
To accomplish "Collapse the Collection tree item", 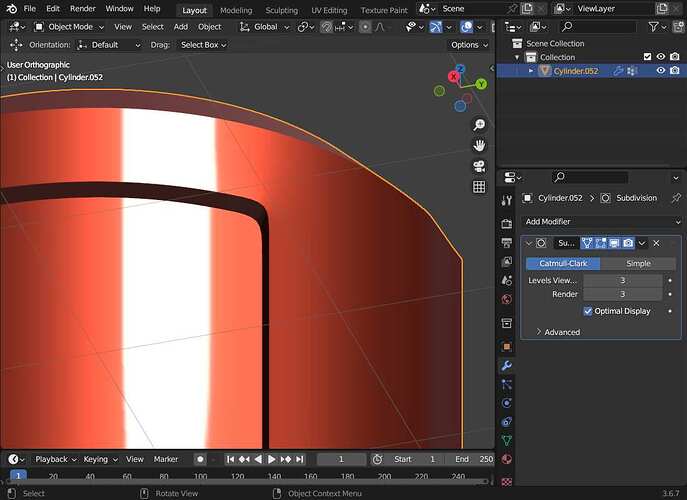I will coord(517,57).
